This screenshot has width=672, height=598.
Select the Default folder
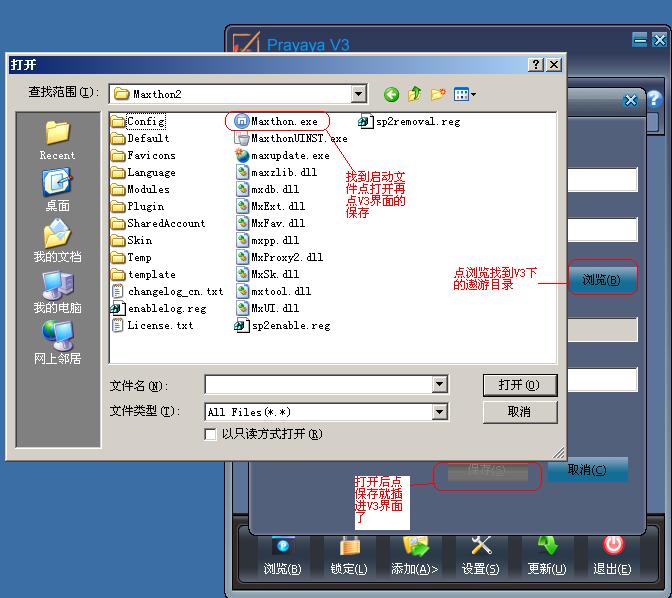140,138
